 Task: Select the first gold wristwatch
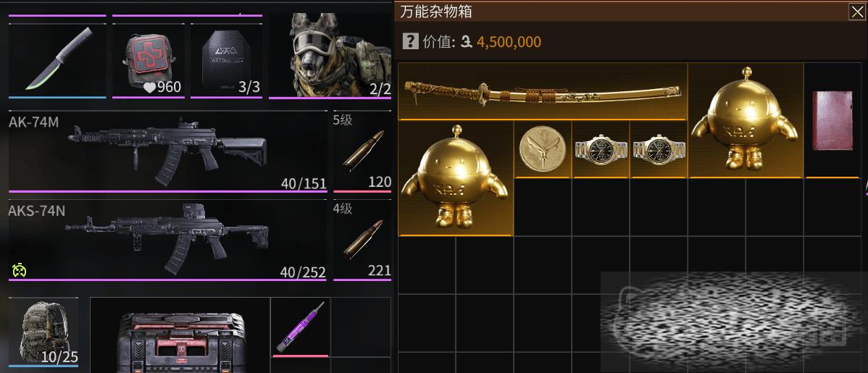tap(600, 149)
